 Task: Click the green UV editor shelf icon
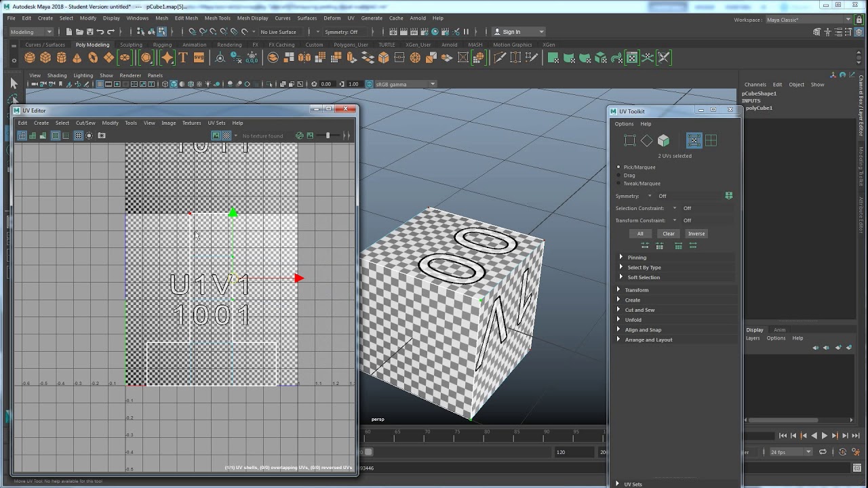pyautogui.click(x=632, y=58)
